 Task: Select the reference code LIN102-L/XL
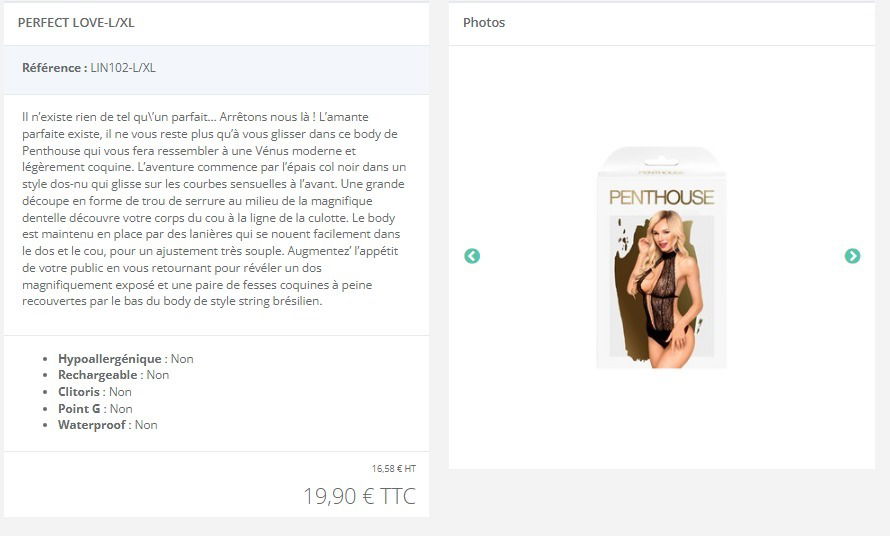(123, 68)
